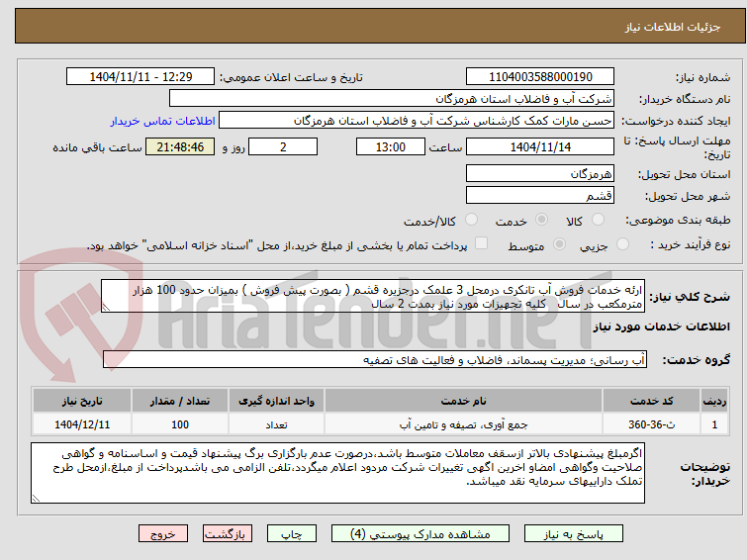Click the پاسخ به نیاز button
The height and width of the screenshot is (560, 747).
pos(574,534)
